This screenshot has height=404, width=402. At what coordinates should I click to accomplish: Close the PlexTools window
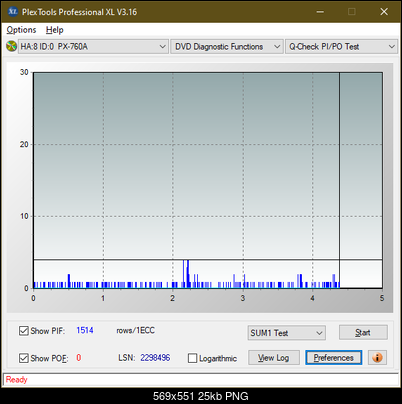384,12
